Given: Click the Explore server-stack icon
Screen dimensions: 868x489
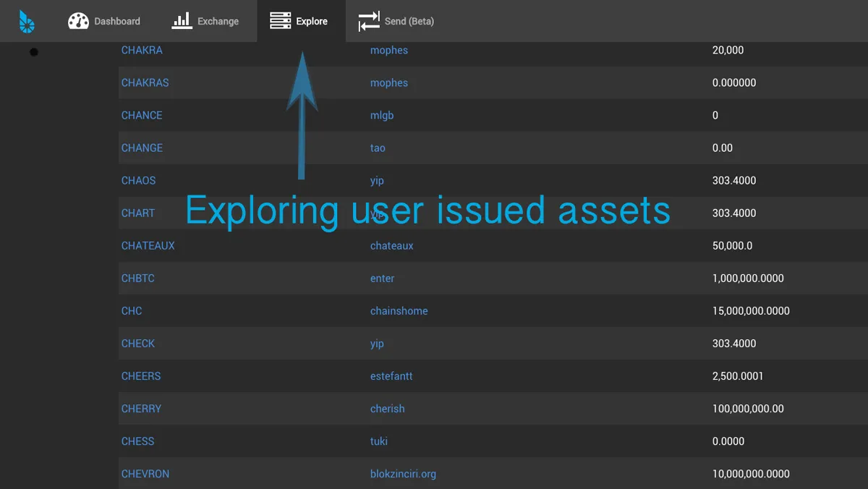Looking at the screenshot, I should [281, 21].
